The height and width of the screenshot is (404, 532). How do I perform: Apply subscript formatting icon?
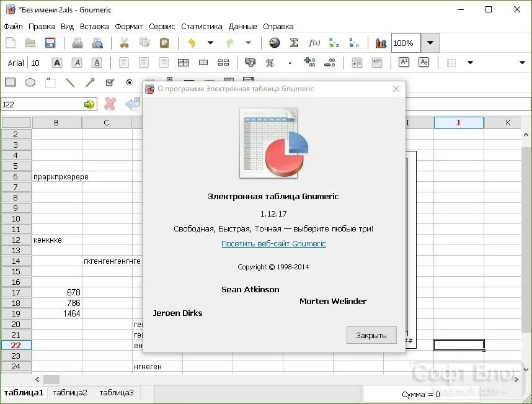(x=423, y=63)
